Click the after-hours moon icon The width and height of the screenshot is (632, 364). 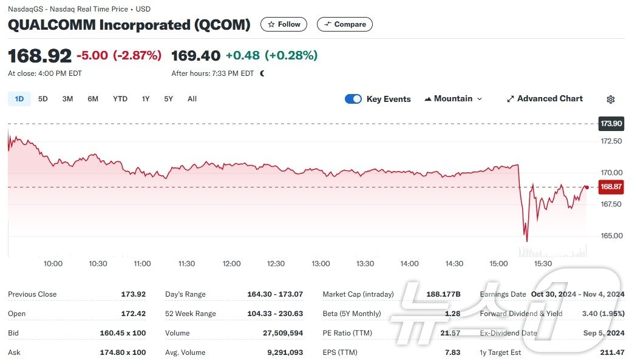click(262, 73)
